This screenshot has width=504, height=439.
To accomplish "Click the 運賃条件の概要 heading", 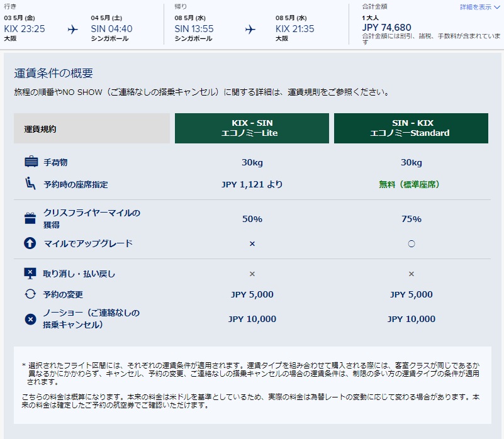I will point(53,74).
